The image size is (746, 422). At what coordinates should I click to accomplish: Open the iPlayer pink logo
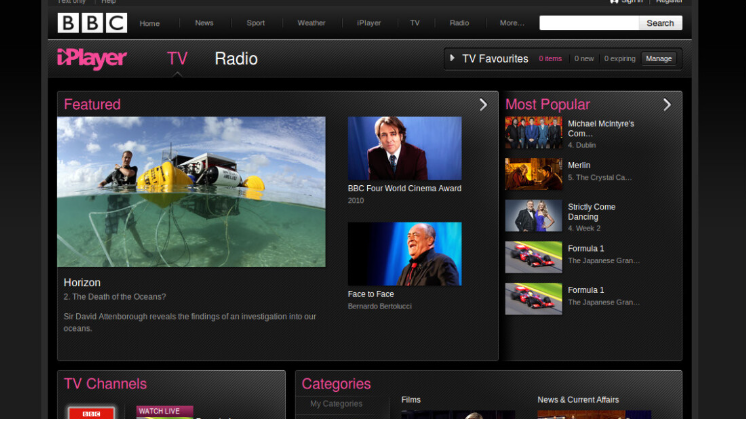[x=92, y=59]
